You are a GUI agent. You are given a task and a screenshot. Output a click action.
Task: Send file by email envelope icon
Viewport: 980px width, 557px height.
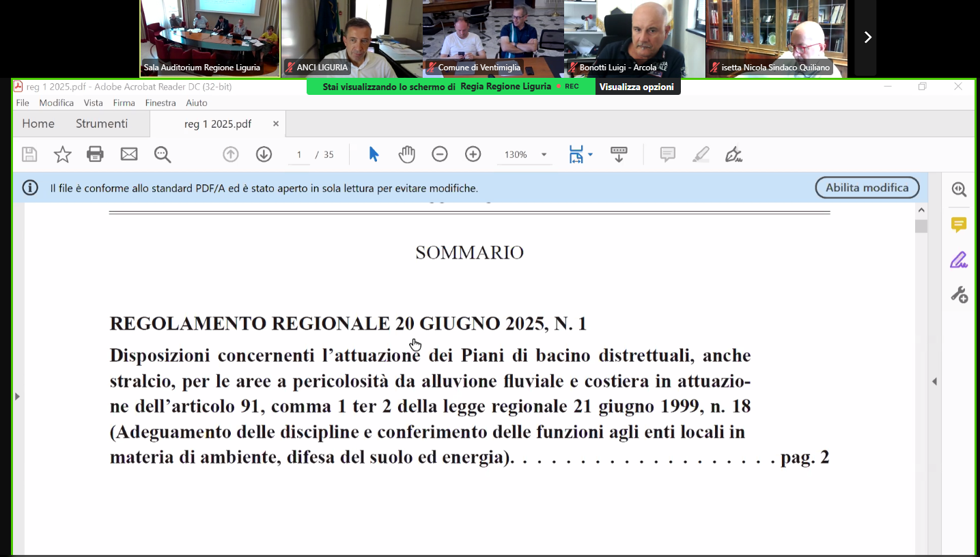(x=129, y=154)
